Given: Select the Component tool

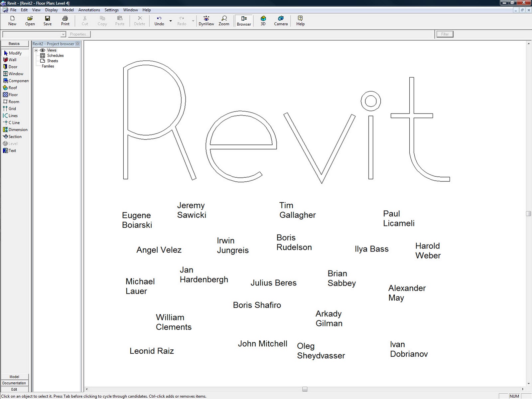Looking at the screenshot, I should 15,81.
